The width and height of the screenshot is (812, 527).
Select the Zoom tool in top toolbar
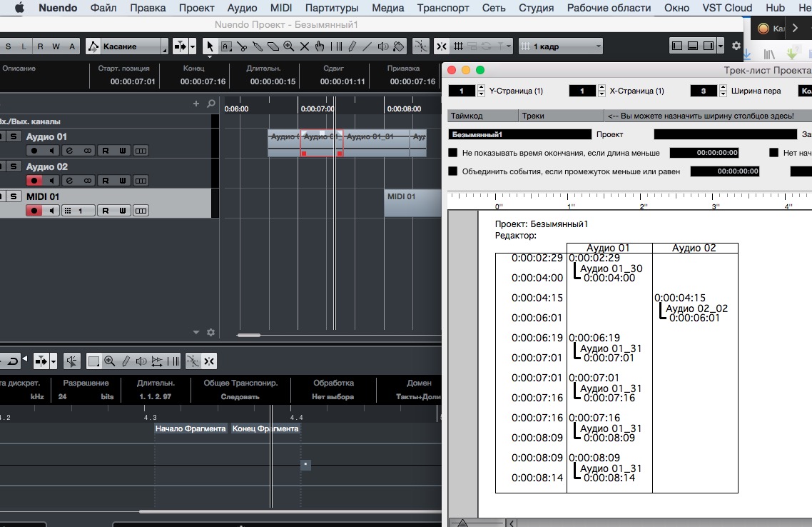pyautogui.click(x=288, y=46)
